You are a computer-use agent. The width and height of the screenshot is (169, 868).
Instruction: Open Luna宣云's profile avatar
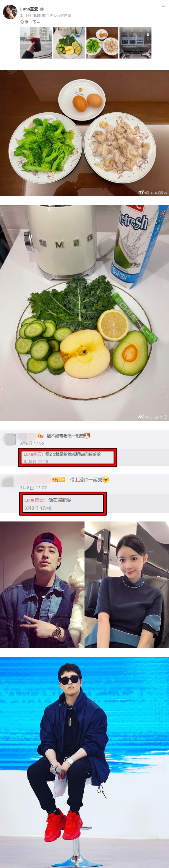(10, 12)
